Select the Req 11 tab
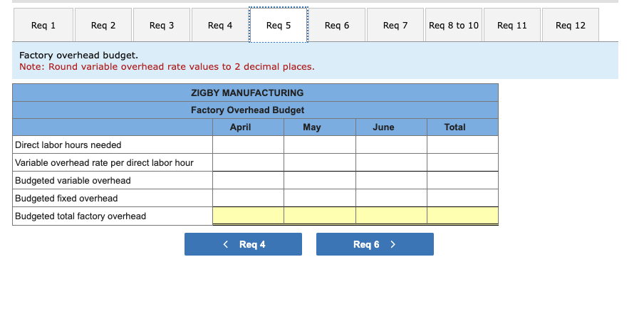644x336 pixels. pos(511,25)
